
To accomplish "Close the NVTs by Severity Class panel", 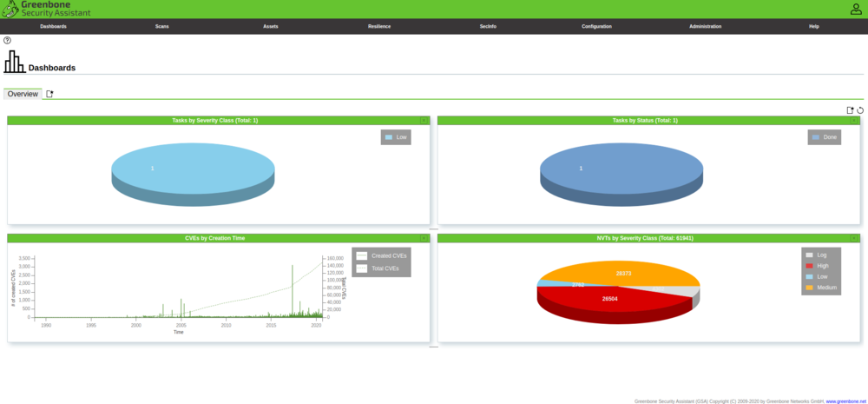I will pyautogui.click(x=853, y=238).
